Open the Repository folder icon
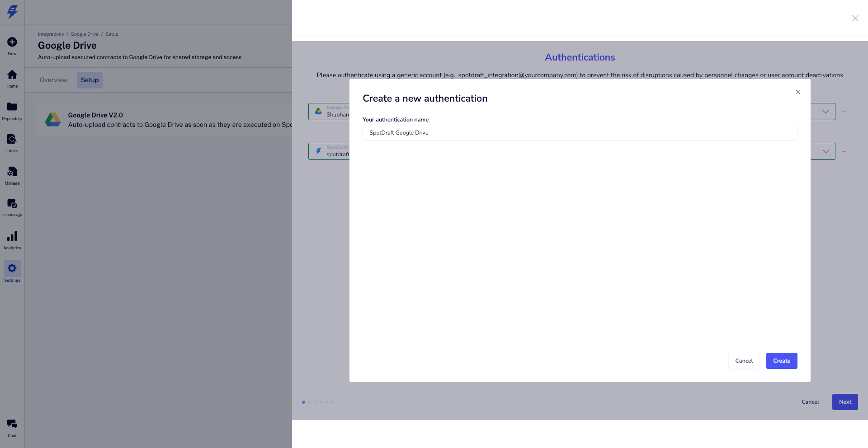Image resolution: width=868 pixels, height=448 pixels. (12, 107)
